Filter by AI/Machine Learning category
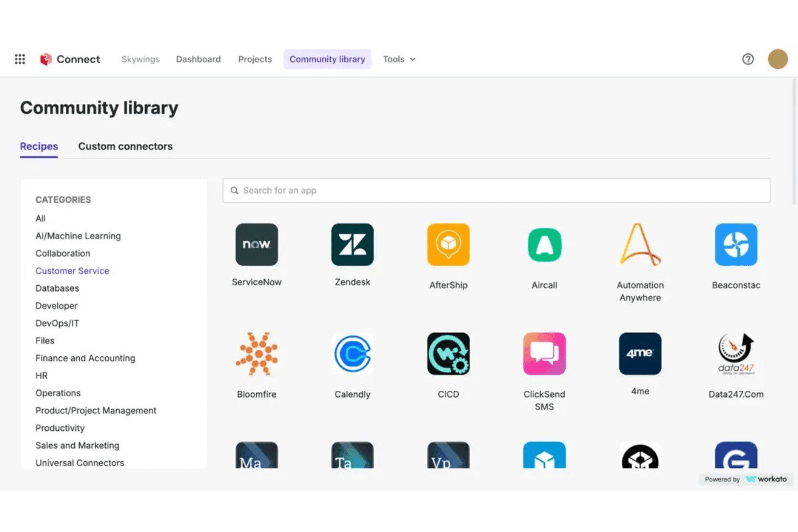The width and height of the screenshot is (798, 532). (78, 236)
